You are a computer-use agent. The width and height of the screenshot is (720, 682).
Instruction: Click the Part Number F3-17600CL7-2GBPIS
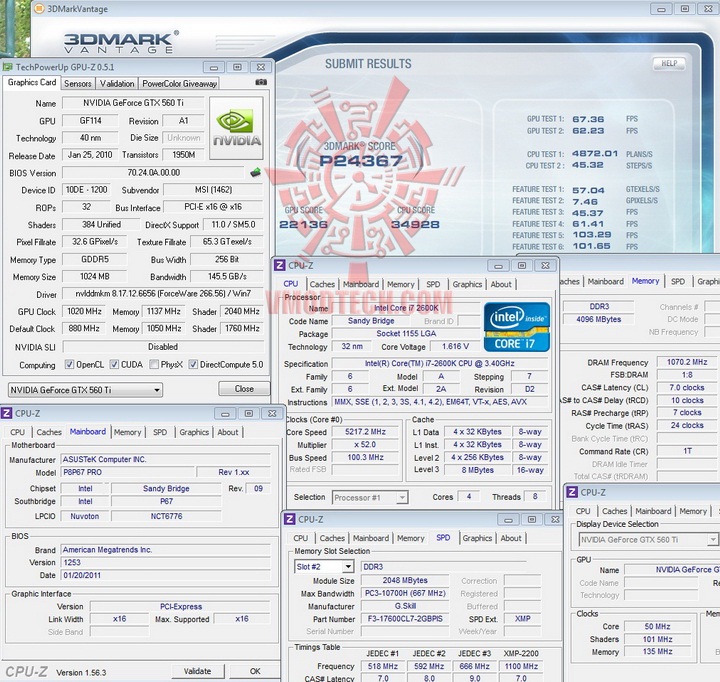[405, 619]
